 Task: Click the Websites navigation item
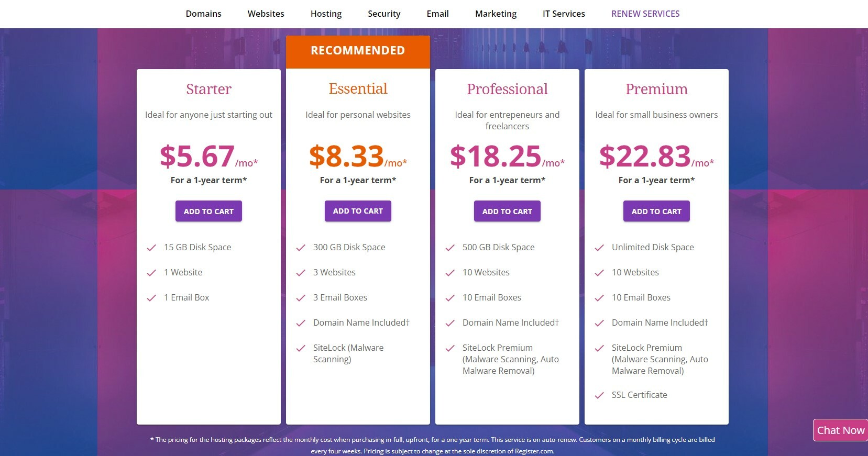pyautogui.click(x=266, y=14)
